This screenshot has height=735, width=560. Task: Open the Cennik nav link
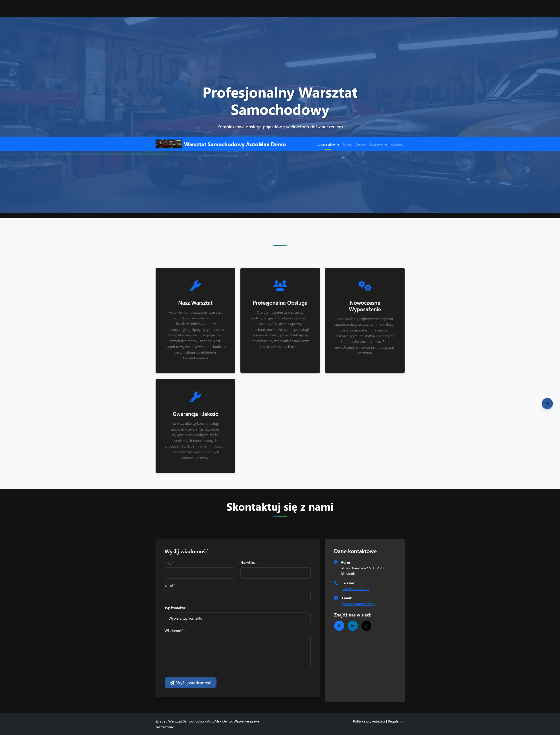(361, 144)
